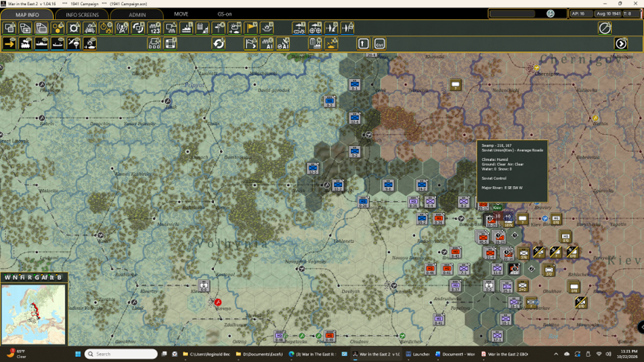This screenshot has height=362, width=644.
Task: Toggle the yellow flag victory locations icon
Action: (250, 28)
